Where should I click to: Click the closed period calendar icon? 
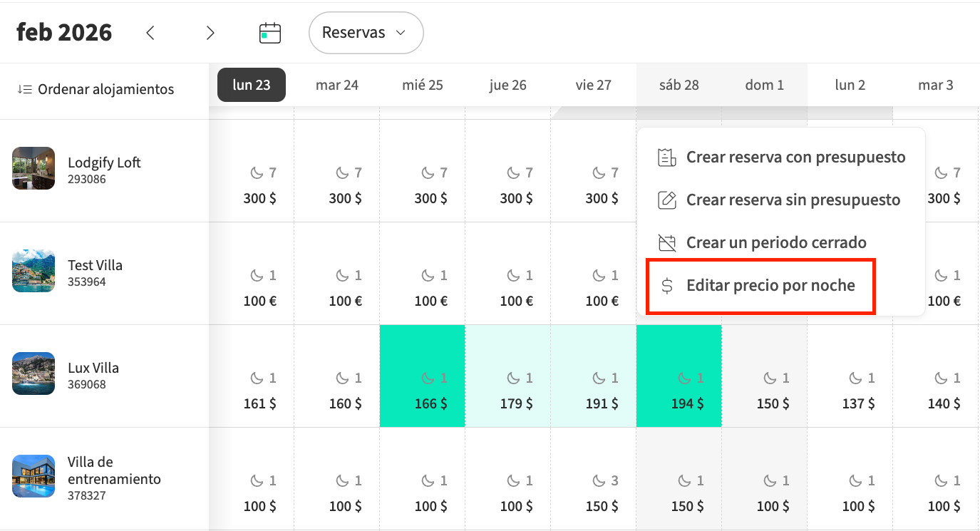(x=666, y=242)
